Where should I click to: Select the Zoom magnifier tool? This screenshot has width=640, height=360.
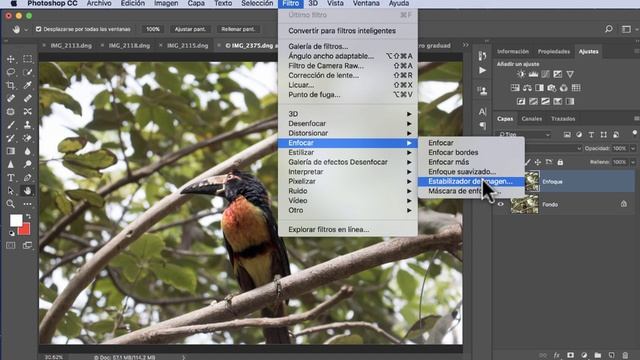(11, 204)
